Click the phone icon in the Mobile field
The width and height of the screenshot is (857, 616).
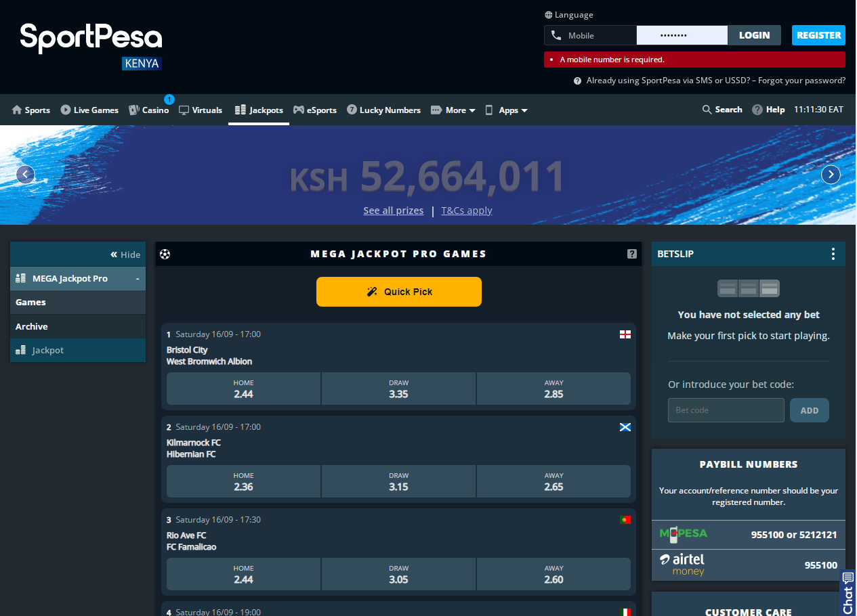coord(556,35)
